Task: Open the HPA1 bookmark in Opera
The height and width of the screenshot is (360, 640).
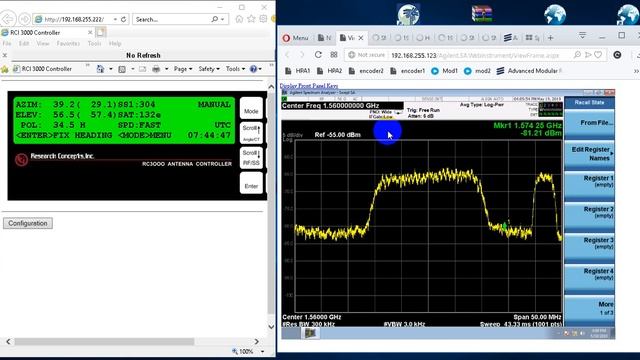Action: coord(298,71)
